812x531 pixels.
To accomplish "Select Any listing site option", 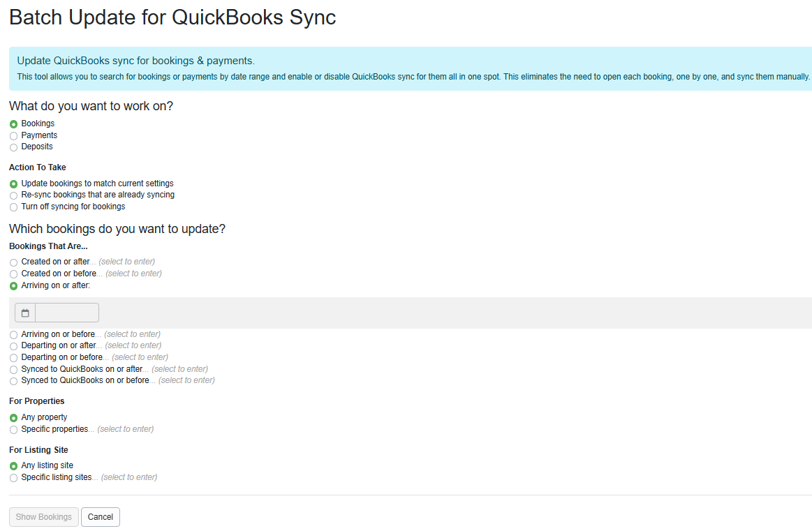I will (x=13, y=465).
